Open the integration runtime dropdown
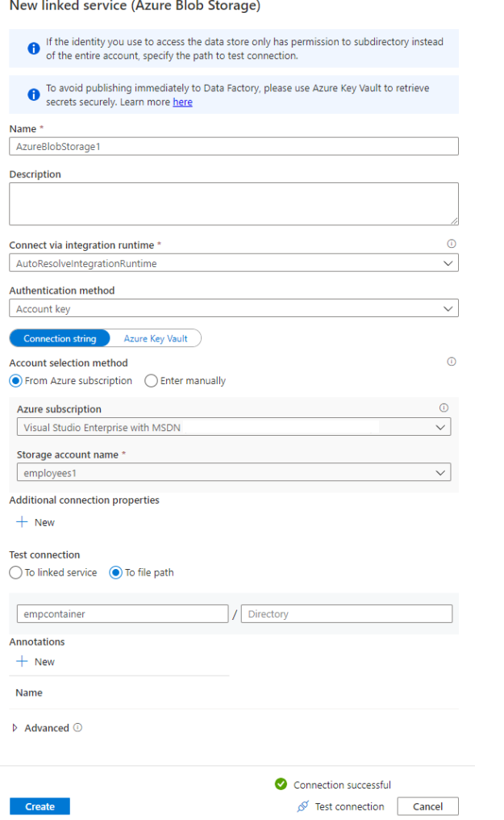 pos(234,263)
